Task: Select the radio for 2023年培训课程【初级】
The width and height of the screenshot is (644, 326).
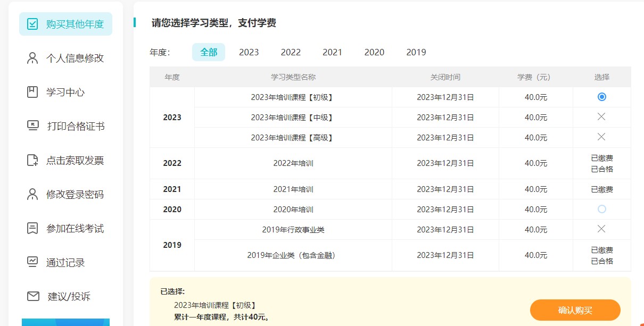Action: [601, 97]
